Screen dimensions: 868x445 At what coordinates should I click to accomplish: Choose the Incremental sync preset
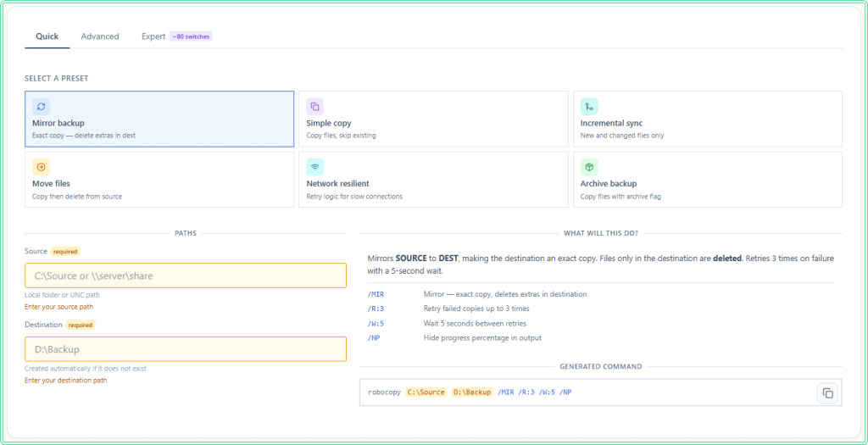click(x=708, y=119)
